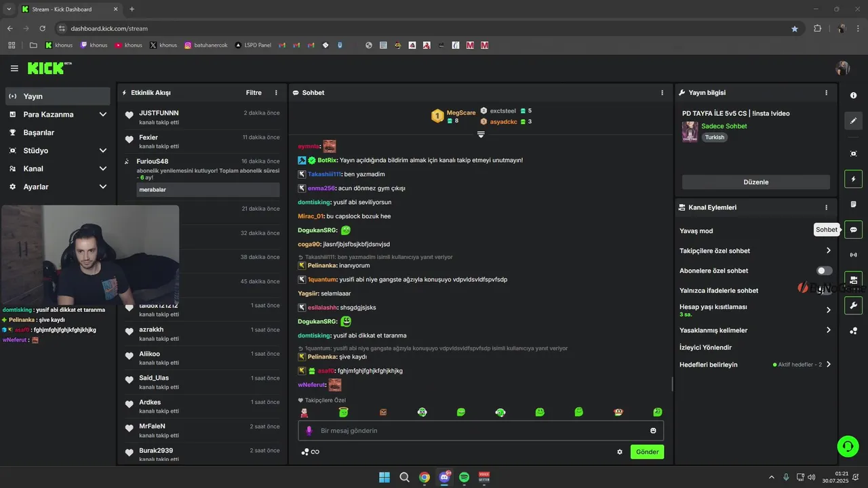Open three-dot menu of Sohbet panel

[x=663, y=93]
